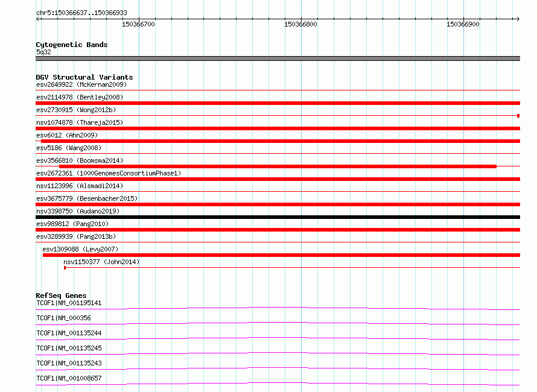Open the Cytogenetic Bands track title
Viewport: 537px width, 392px height.
point(72,45)
